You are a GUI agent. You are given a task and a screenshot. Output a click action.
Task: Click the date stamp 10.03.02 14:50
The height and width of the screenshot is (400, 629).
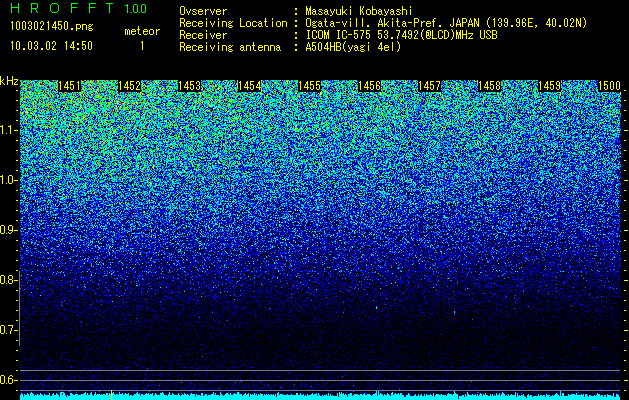(51, 46)
